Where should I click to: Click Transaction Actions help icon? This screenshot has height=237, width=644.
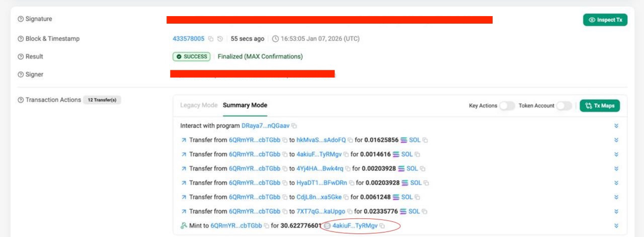[x=21, y=100]
